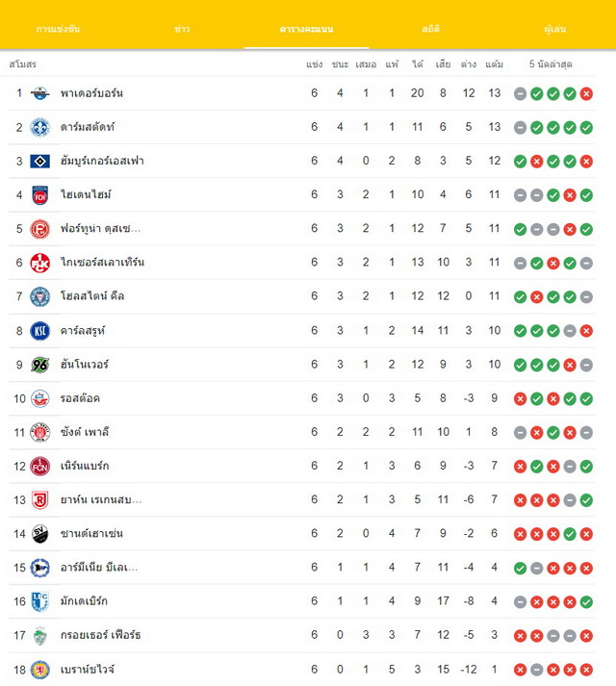Click the แต้ม column header

[x=495, y=64]
